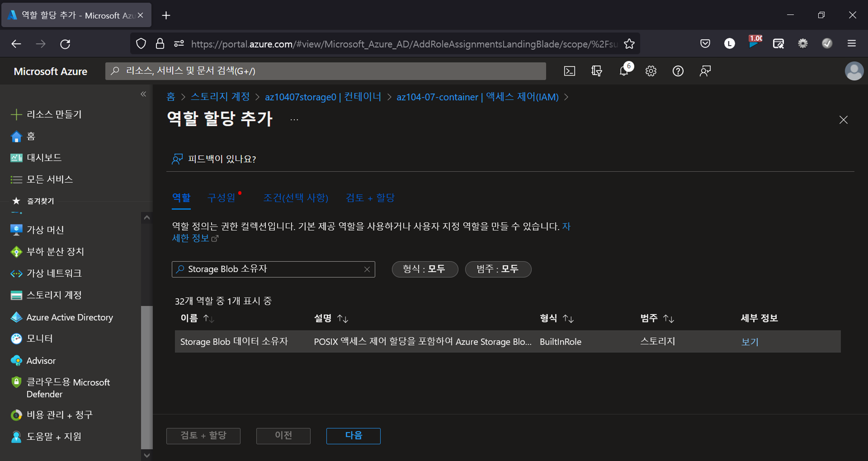Open browser hamburger menu

[x=852, y=43]
